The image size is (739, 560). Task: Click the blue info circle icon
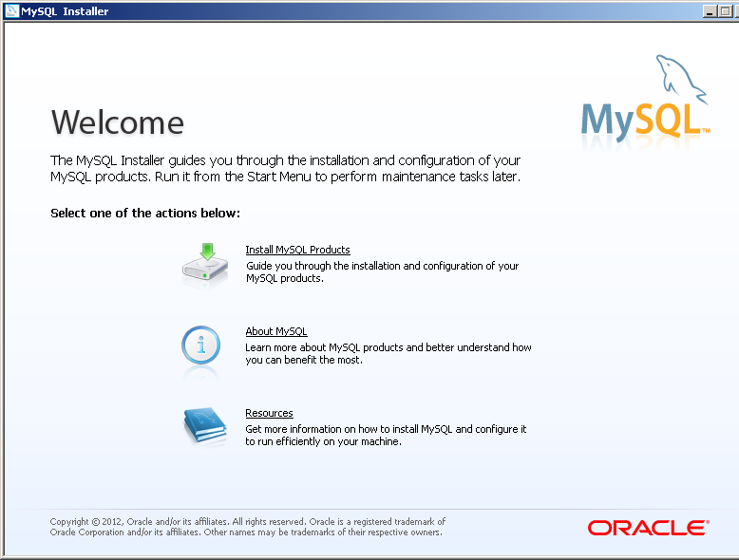(x=200, y=345)
